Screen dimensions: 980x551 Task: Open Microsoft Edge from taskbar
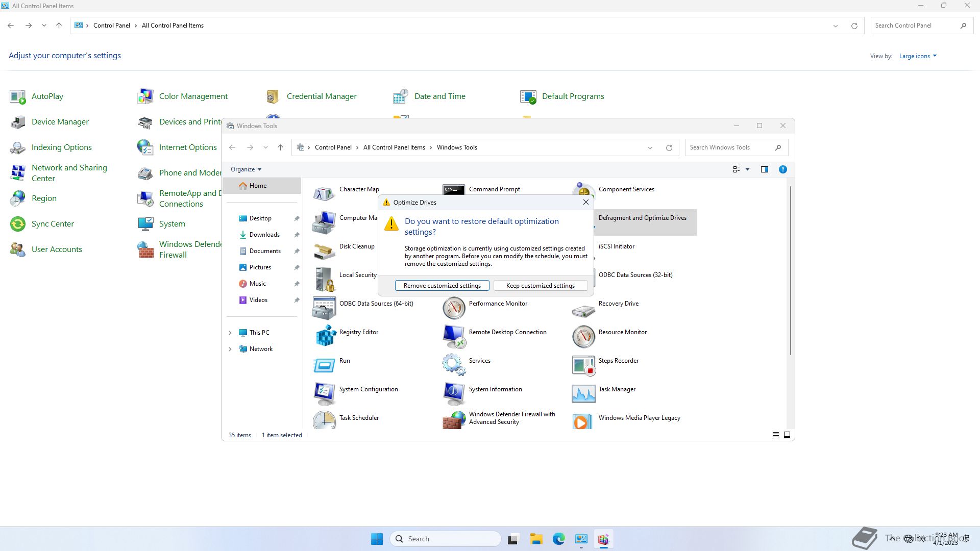click(558, 539)
